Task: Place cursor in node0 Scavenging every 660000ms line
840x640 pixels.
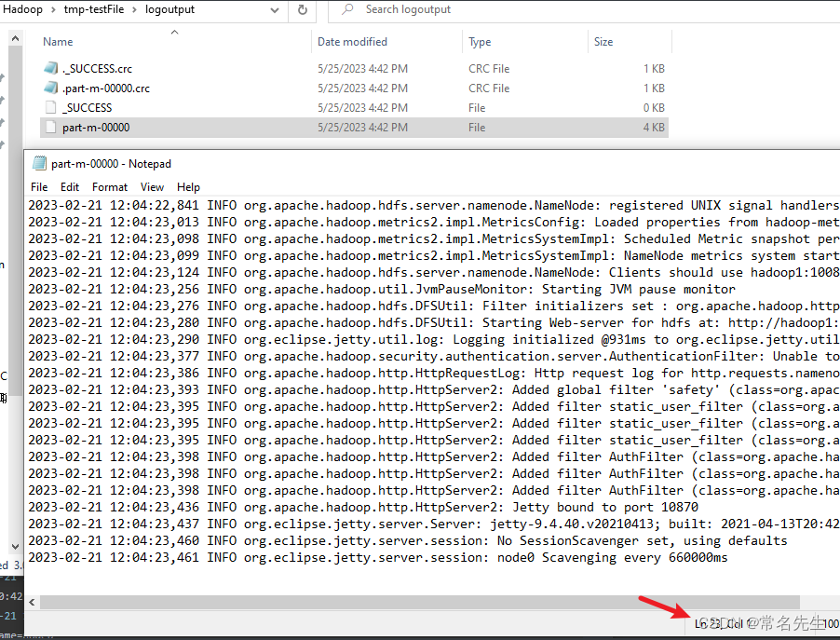Action: coord(378,557)
